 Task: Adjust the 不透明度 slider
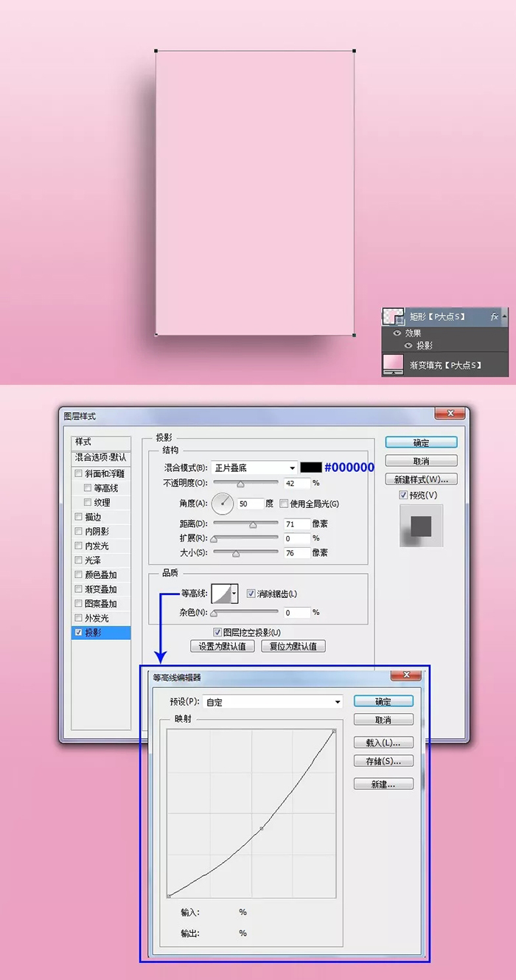[240, 483]
